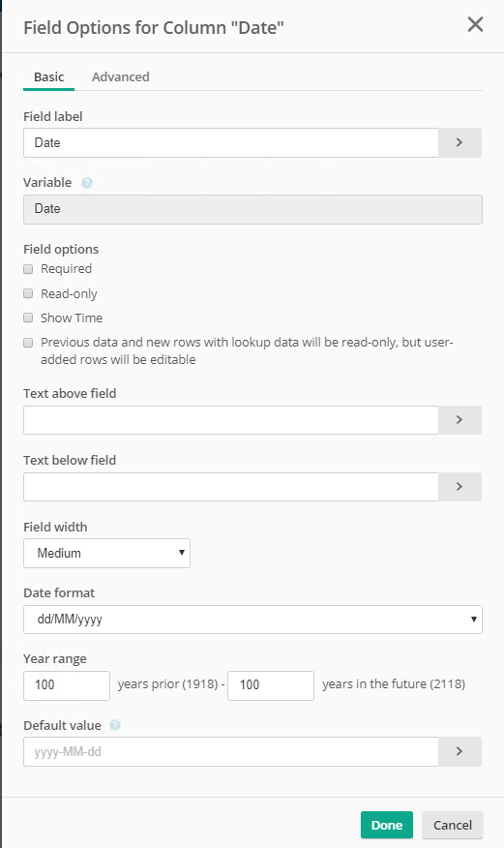Check the Show Time option
The height and width of the screenshot is (848, 504).
coord(28,318)
